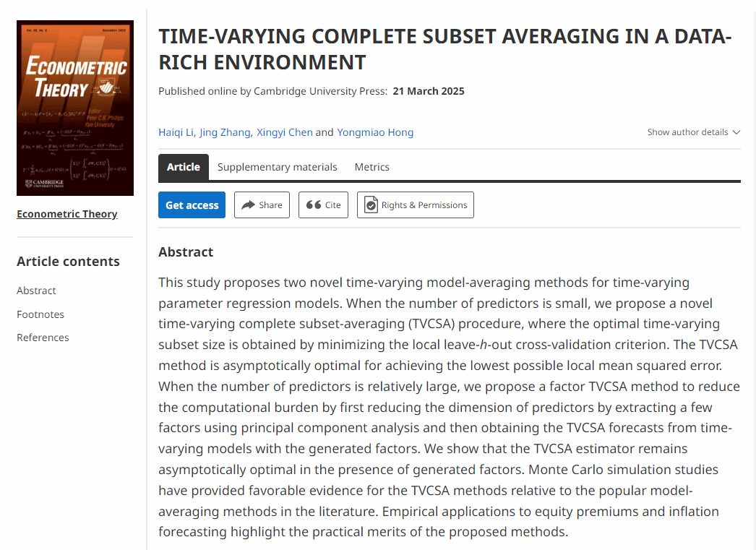The width and height of the screenshot is (756, 550).
Task: Click the Cite quotation marks icon
Action: (314, 205)
